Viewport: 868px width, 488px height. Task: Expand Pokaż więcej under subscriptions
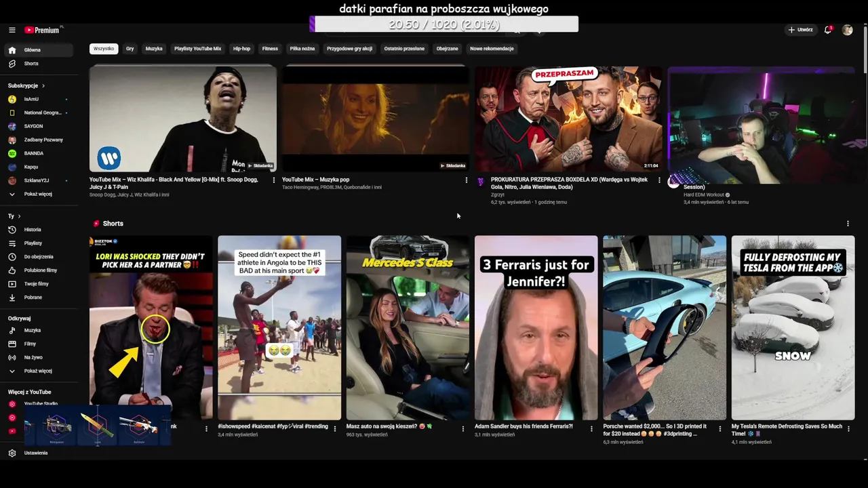coord(40,194)
